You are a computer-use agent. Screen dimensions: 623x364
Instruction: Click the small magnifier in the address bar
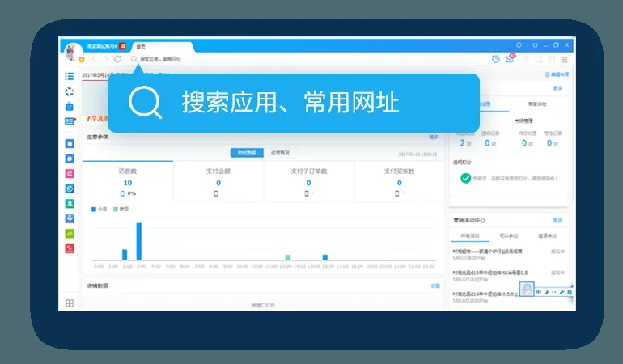133,59
